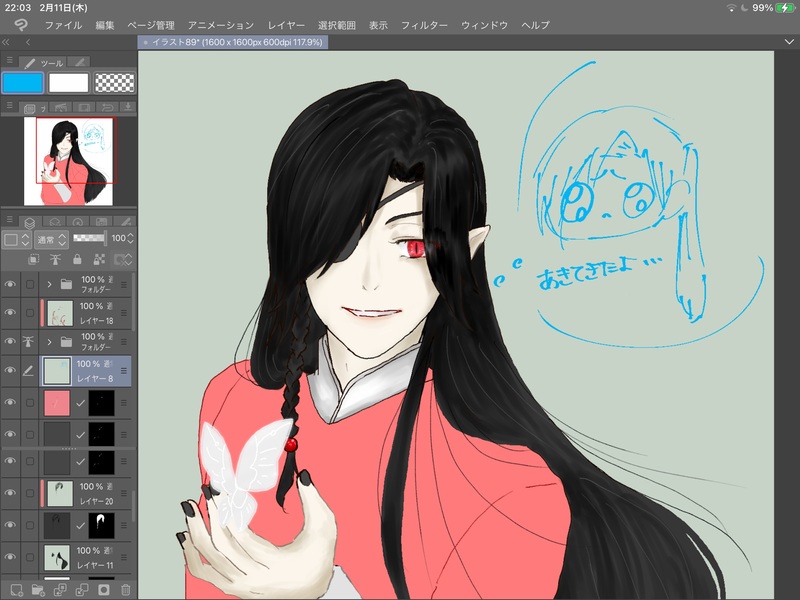Open the layer palette hamburger menu
Image resolution: width=800 pixels, height=600 pixels.
pyautogui.click(x=9, y=219)
